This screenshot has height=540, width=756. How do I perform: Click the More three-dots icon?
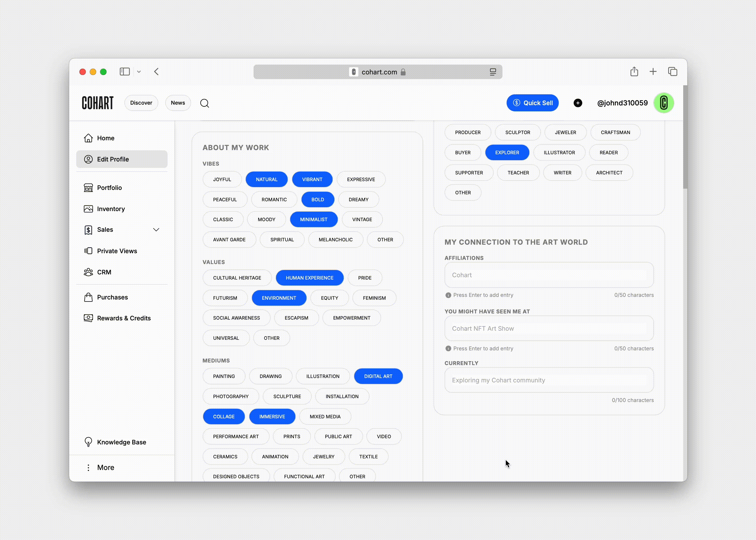click(x=88, y=467)
